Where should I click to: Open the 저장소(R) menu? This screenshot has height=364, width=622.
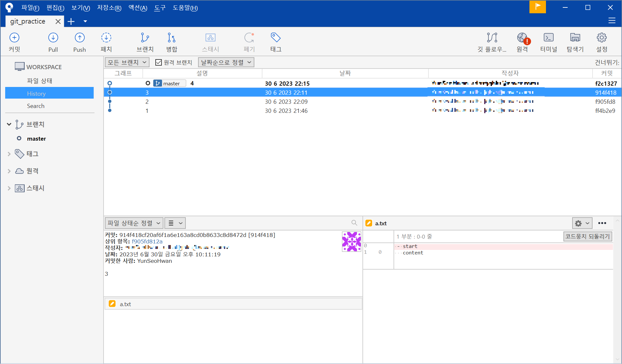click(x=109, y=8)
